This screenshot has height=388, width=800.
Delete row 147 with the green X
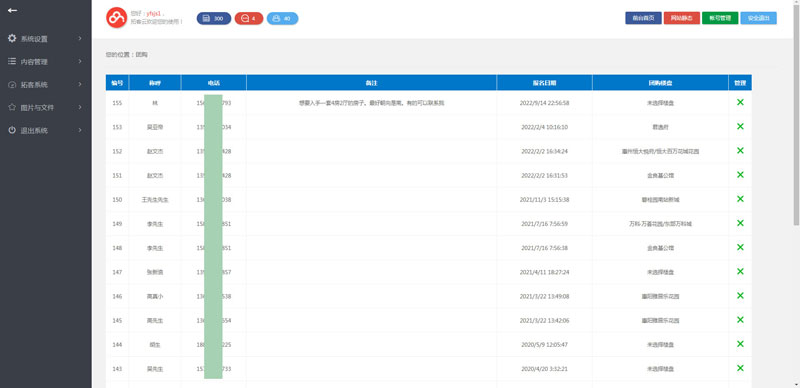pyautogui.click(x=740, y=272)
